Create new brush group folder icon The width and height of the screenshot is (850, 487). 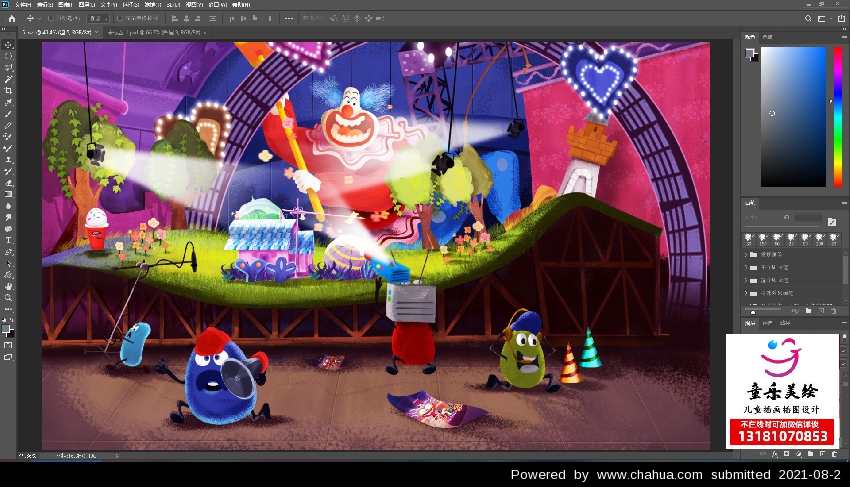pos(808,311)
